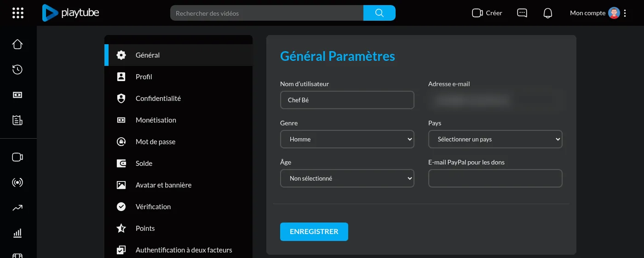Screen dimensions: 644x258
Task: Click the Mot de passe lock icon
Action: click(121, 141)
